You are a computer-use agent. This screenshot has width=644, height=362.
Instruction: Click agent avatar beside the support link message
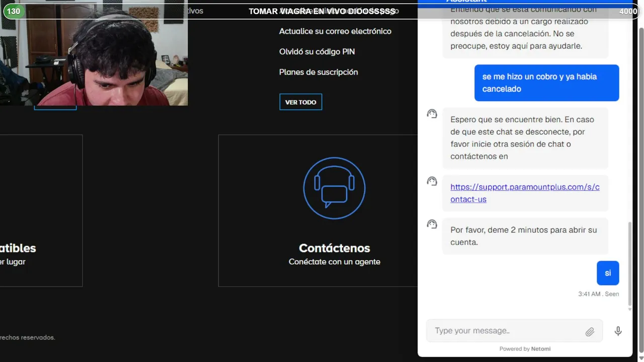[432, 182]
